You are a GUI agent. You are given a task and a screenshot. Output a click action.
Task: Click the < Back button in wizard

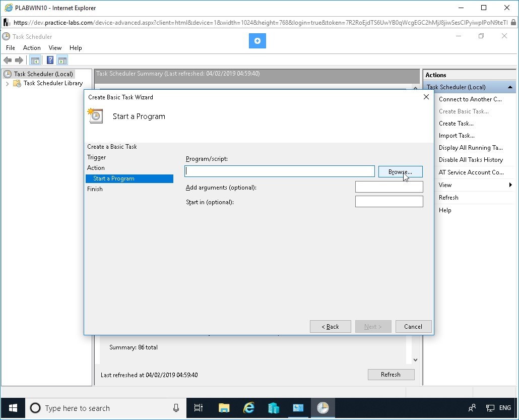click(x=331, y=327)
